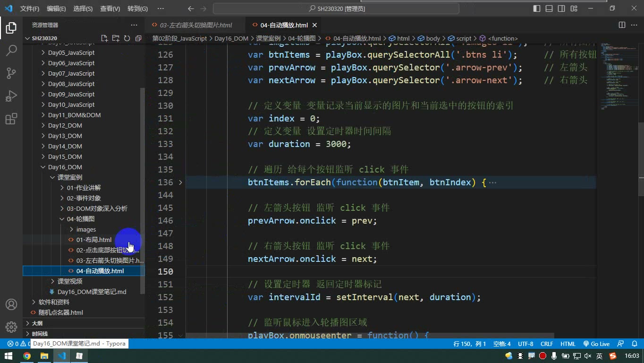Open the 查看(V) menu

(x=110, y=9)
